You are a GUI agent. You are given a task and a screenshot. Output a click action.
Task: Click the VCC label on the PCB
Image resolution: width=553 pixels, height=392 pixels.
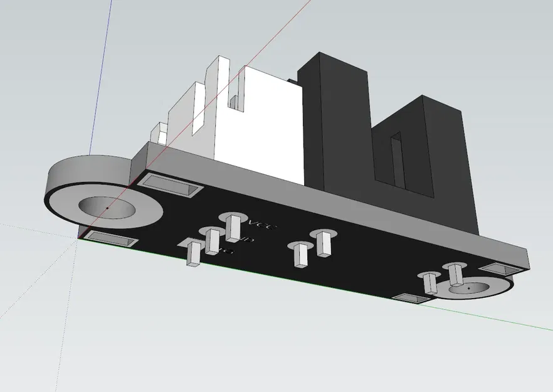(262, 224)
